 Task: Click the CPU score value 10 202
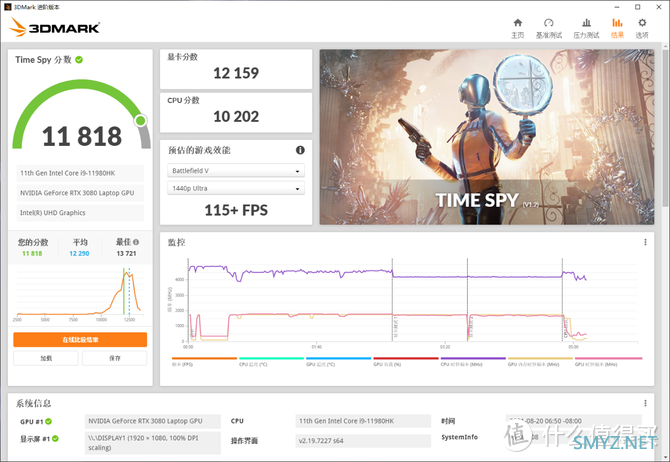[x=236, y=116]
